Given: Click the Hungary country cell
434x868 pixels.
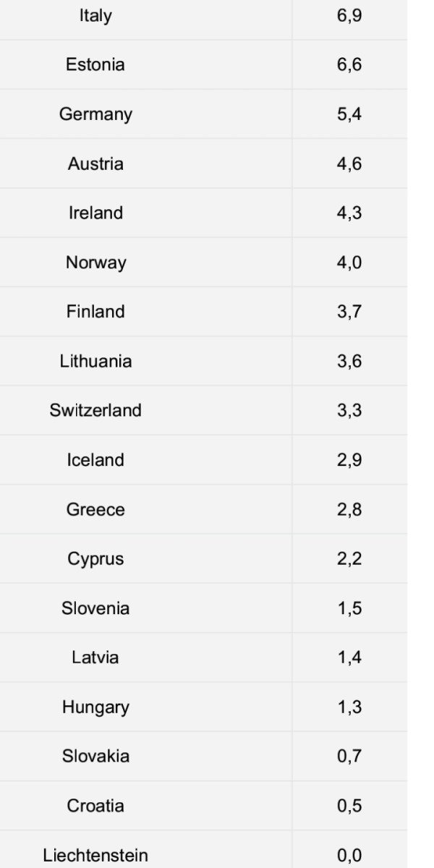Looking at the screenshot, I should 95,707.
